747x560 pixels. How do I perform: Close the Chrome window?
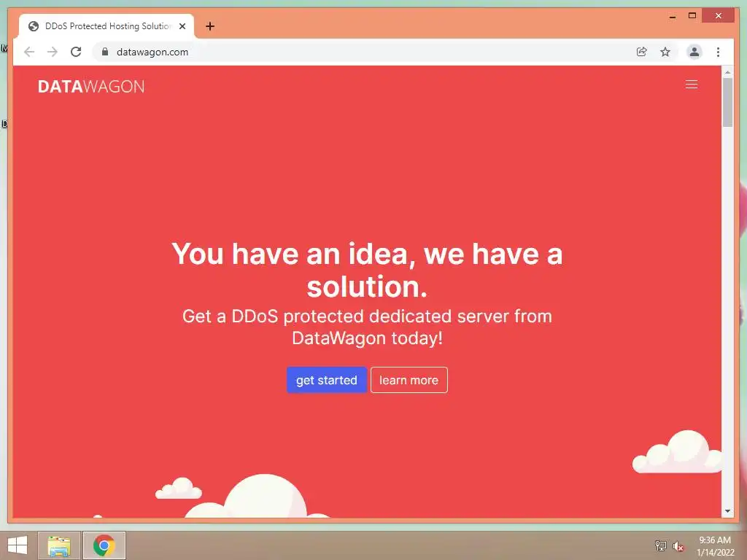point(719,16)
